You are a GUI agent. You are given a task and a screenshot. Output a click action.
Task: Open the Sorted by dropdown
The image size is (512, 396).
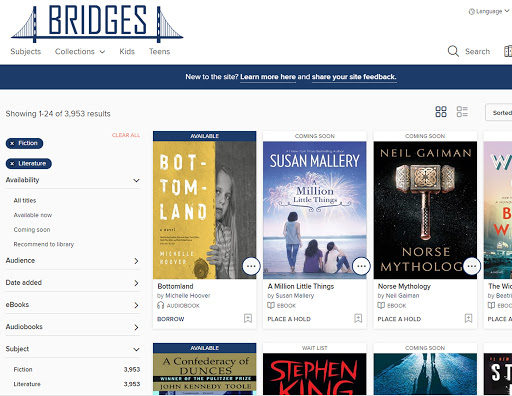point(499,113)
